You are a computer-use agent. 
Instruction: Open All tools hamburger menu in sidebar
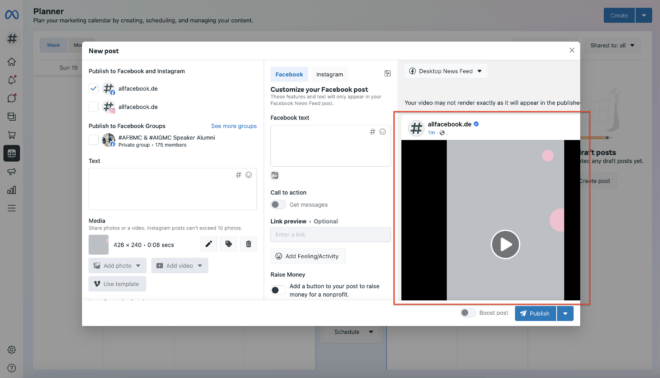pos(12,208)
